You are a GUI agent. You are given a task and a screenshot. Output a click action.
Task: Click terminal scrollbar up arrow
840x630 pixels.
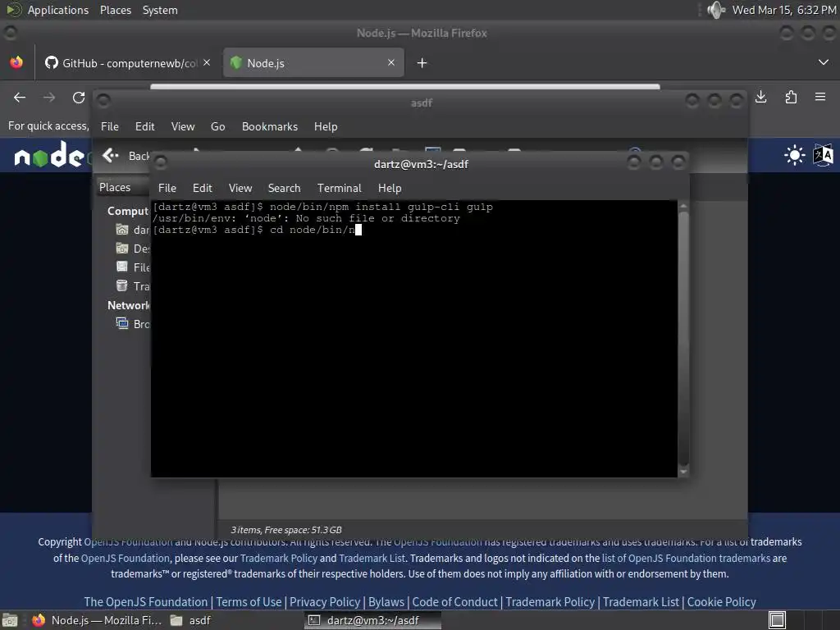683,206
